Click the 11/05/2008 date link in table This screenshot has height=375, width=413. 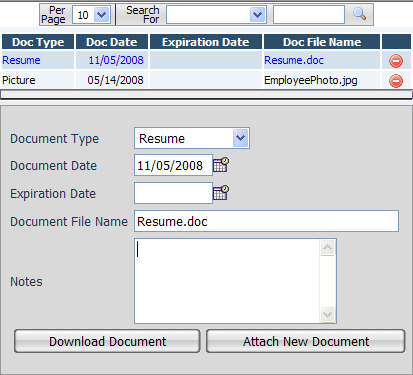coord(116,60)
